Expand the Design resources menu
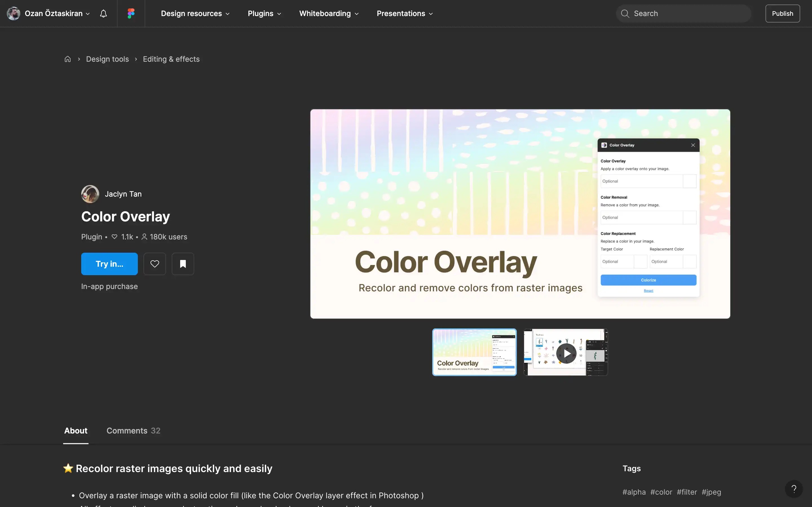The height and width of the screenshot is (507, 812). point(195,14)
